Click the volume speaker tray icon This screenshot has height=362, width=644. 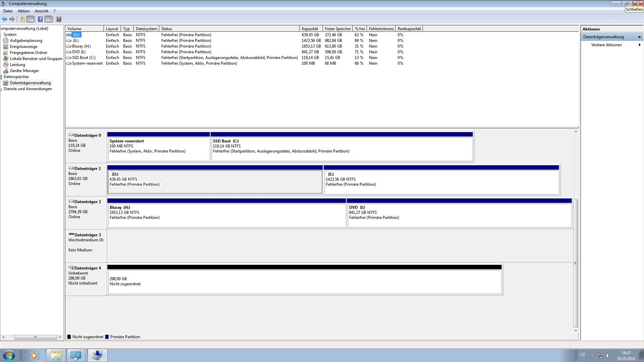[608, 355]
